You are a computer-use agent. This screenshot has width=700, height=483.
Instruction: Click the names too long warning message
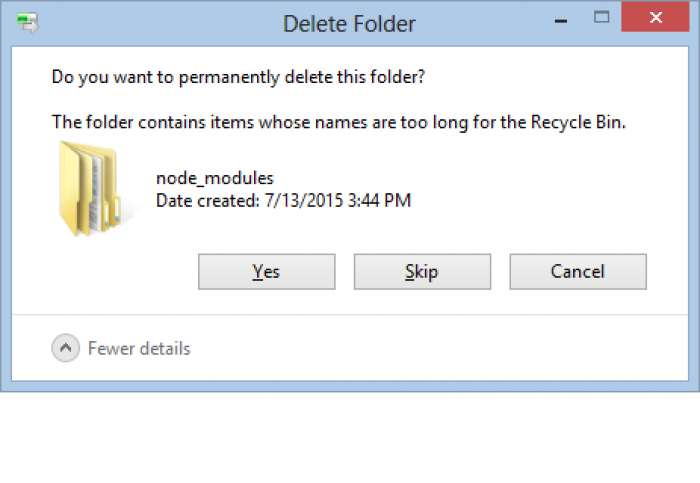pyautogui.click(x=339, y=122)
